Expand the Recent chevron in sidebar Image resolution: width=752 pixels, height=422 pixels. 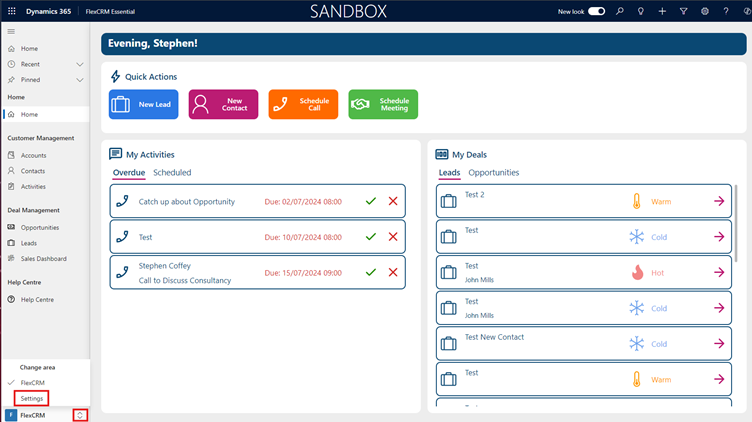click(80, 64)
